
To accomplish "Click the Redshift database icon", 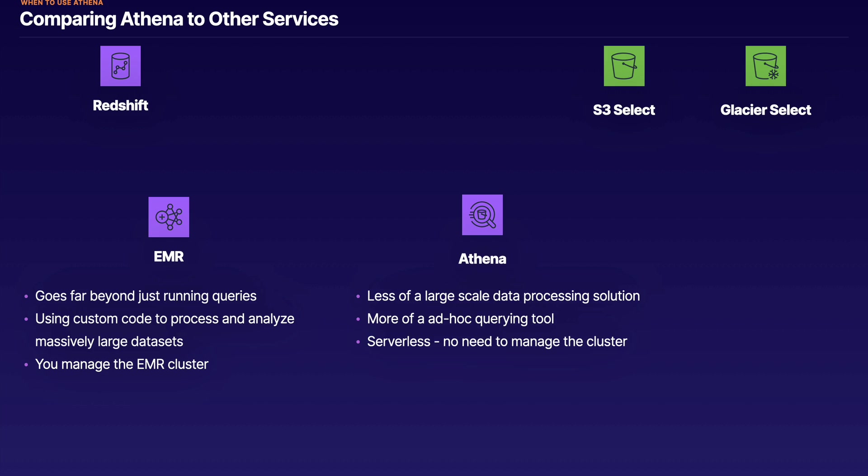I will (120, 66).
